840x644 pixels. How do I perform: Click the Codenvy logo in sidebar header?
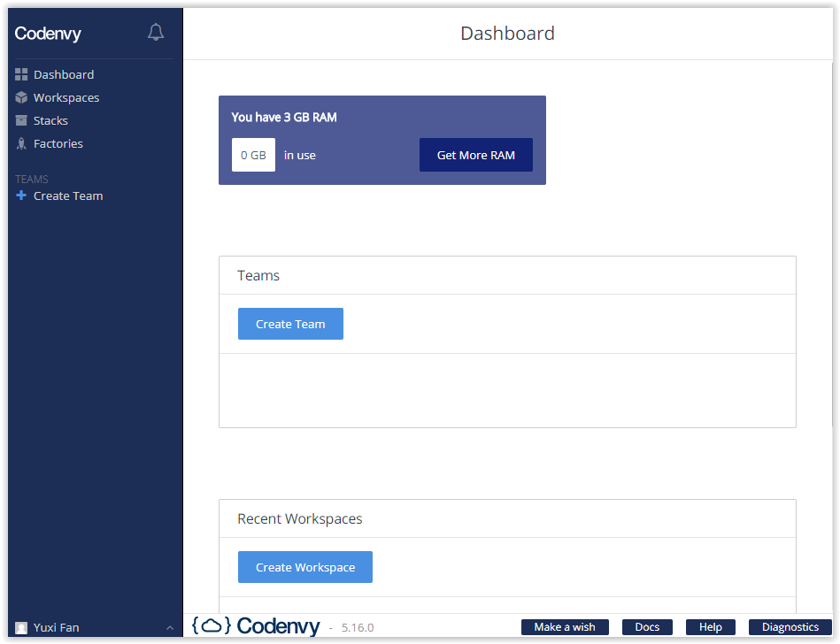(48, 34)
